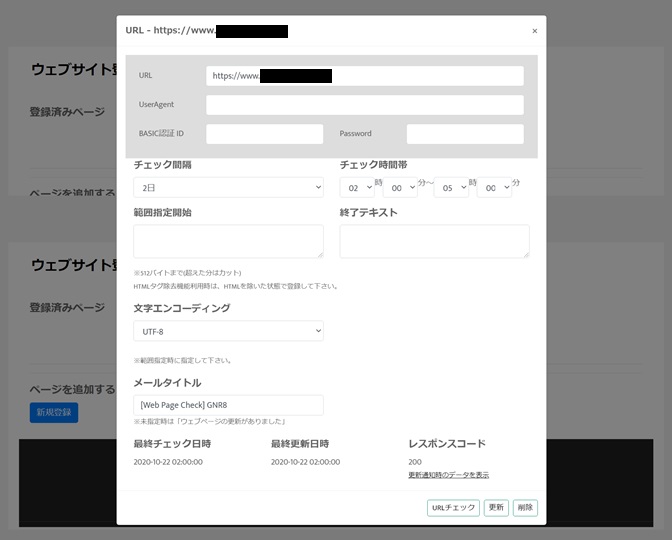Grab the 終了テキスト textarea resize handle
This screenshot has height=540, width=672.
(525, 254)
